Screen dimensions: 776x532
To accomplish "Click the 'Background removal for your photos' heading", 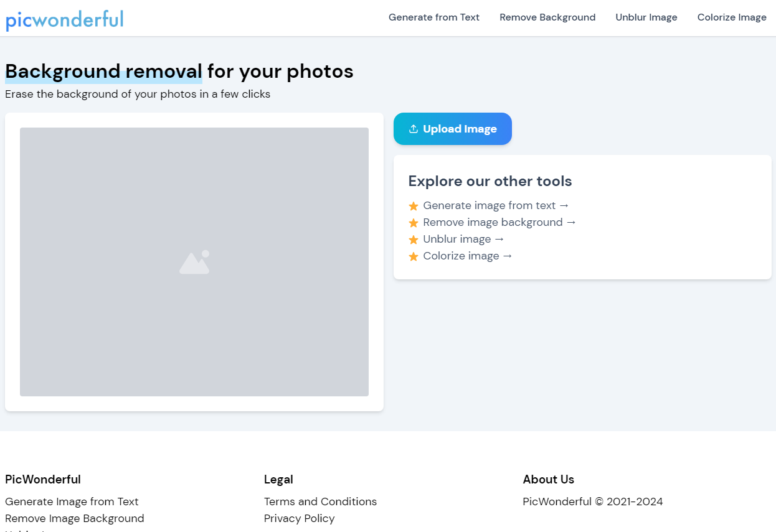I will [x=179, y=72].
